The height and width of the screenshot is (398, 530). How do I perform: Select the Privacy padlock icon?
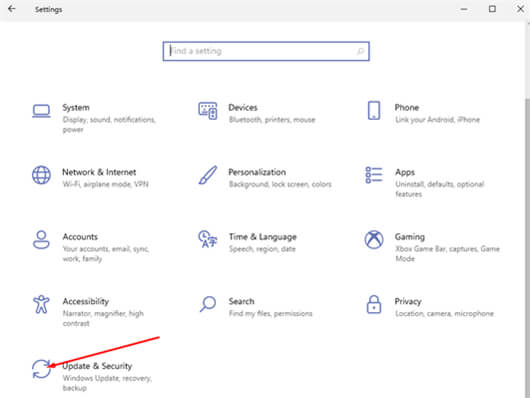pyautogui.click(x=374, y=304)
